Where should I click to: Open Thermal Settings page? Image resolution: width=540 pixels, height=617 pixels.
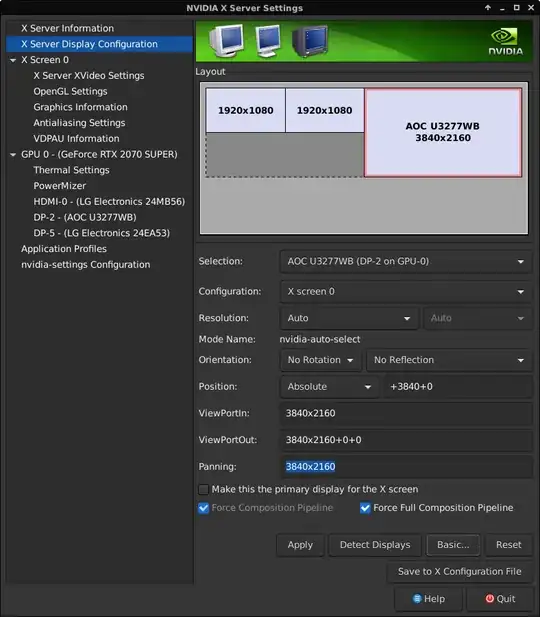click(x=71, y=170)
